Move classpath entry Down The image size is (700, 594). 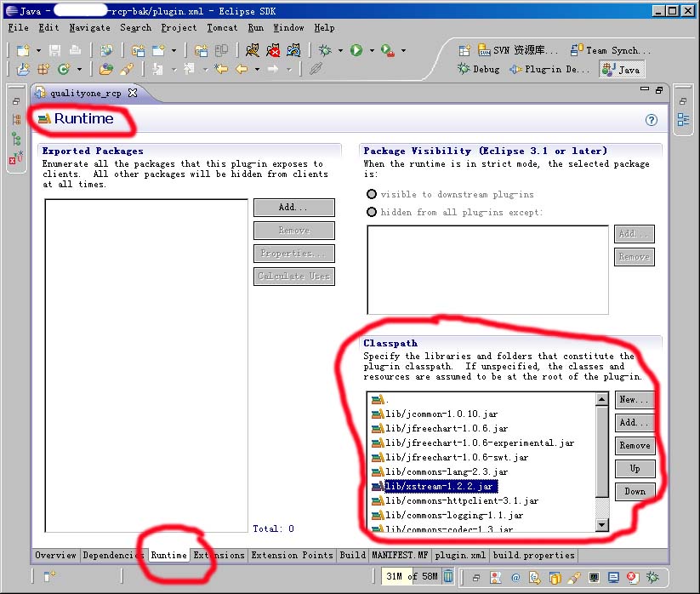pos(635,492)
